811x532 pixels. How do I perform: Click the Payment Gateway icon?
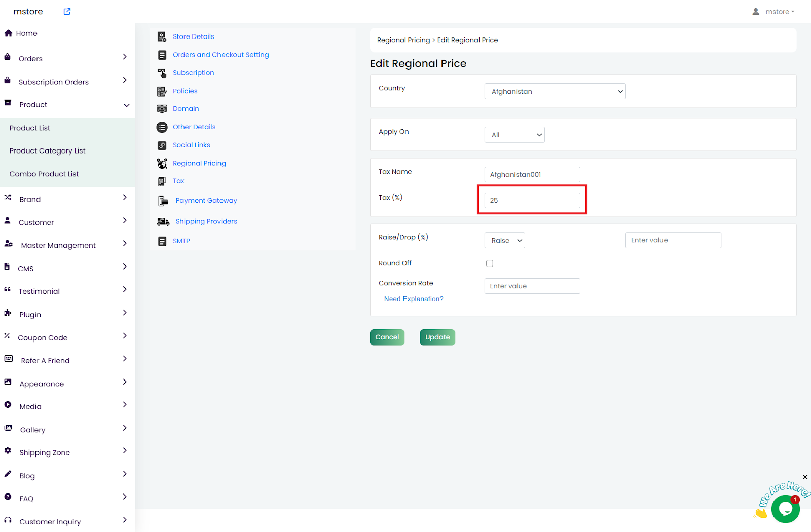tap(163, 201)
